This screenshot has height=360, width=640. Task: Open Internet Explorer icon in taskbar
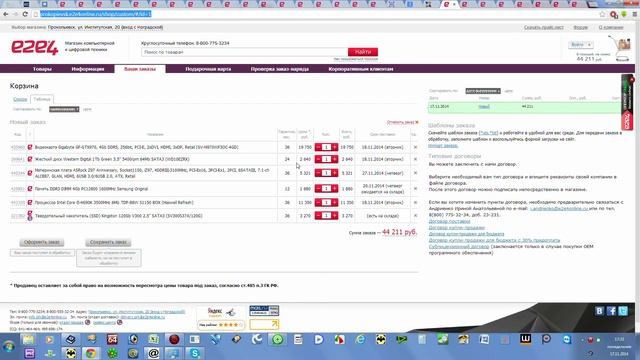pos(360,339)
